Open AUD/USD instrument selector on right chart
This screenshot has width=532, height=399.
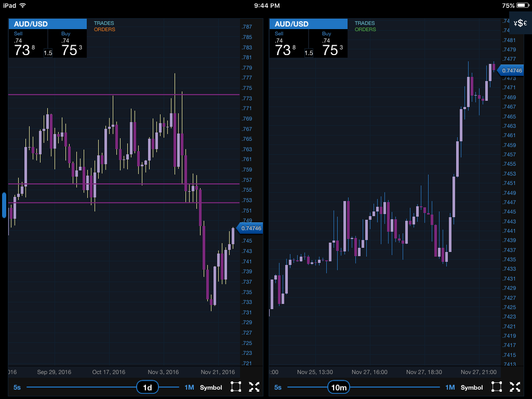[308, 24]
